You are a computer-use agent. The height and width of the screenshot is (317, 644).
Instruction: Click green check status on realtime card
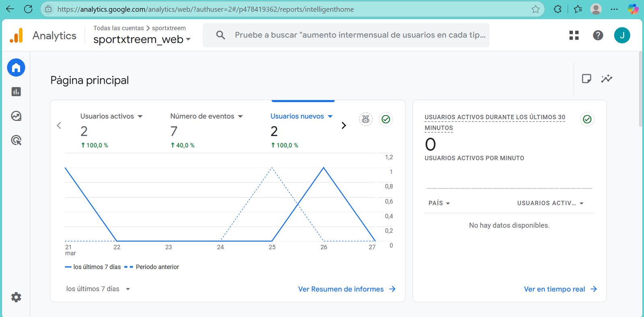pos(587,119)
